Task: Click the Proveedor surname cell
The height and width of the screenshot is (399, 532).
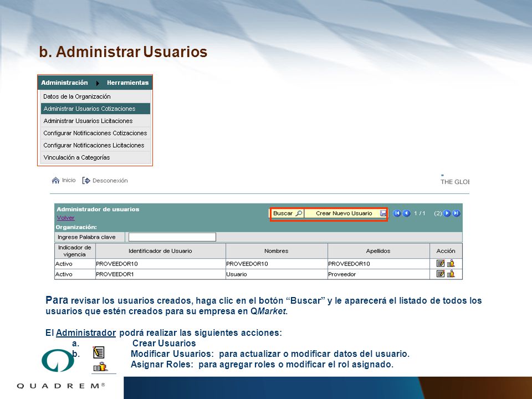Action: (x=378, y=274)
